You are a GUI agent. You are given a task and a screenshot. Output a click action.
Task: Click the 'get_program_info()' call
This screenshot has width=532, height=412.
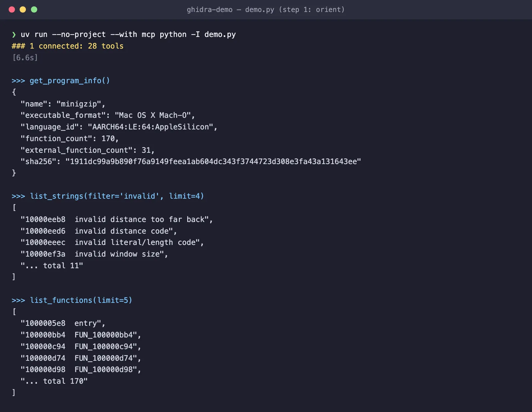click(x=69, y=81)
